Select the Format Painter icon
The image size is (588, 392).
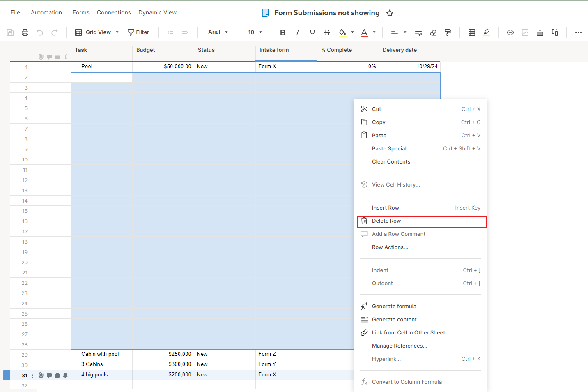(x=448, y=32)
